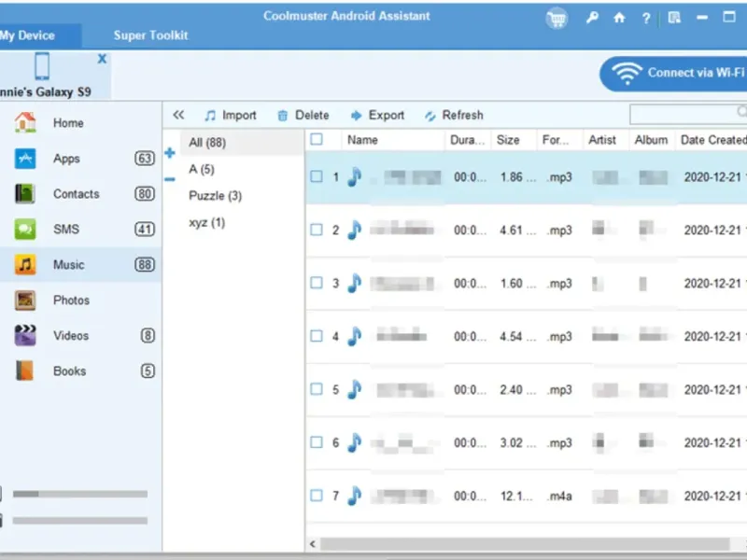Click the Books icon in sidebar
747x560 pixels.
click(x=25, y=371)
